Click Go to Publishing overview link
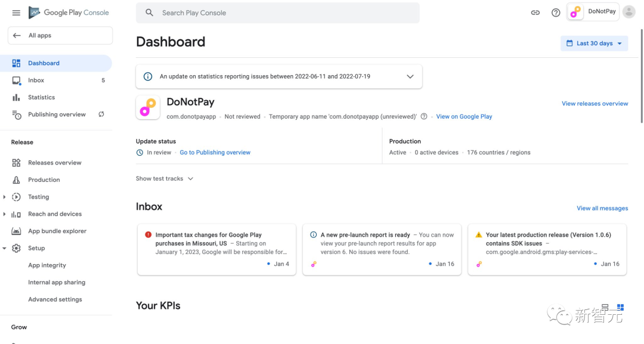Viewport: 644px width, 344px height. 215,152
